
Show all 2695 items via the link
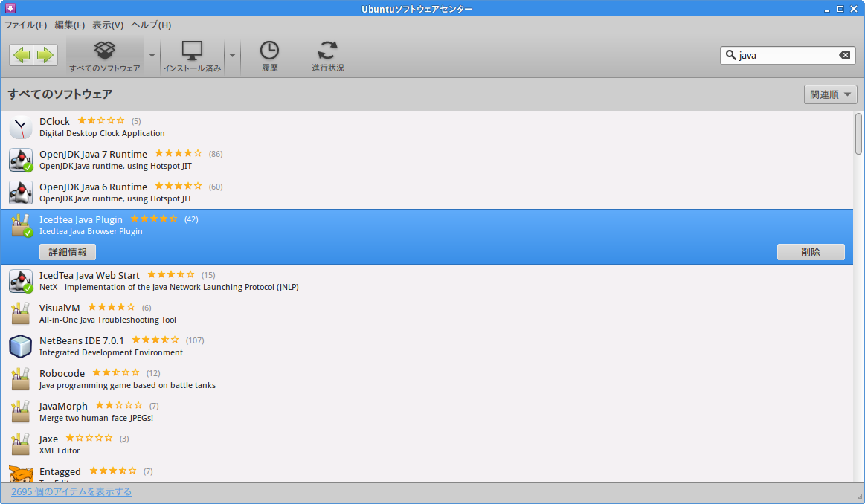point(71,491)
